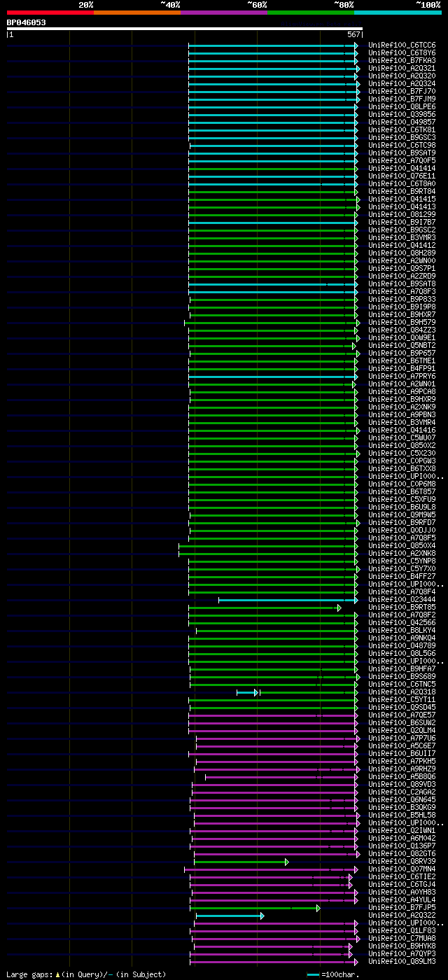Select hit label UniRef100_C5X230
The image size is (448, 980).
click(402, 454)
